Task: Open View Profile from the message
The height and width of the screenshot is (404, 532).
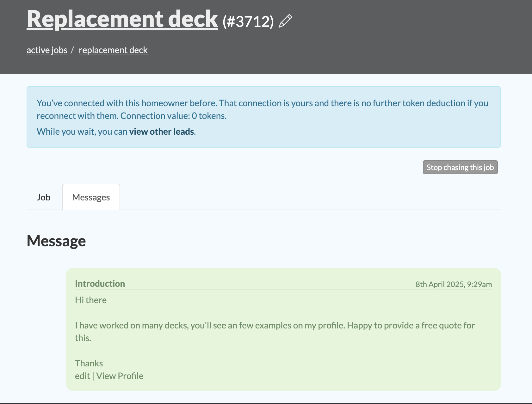Action: coord(120,376)
